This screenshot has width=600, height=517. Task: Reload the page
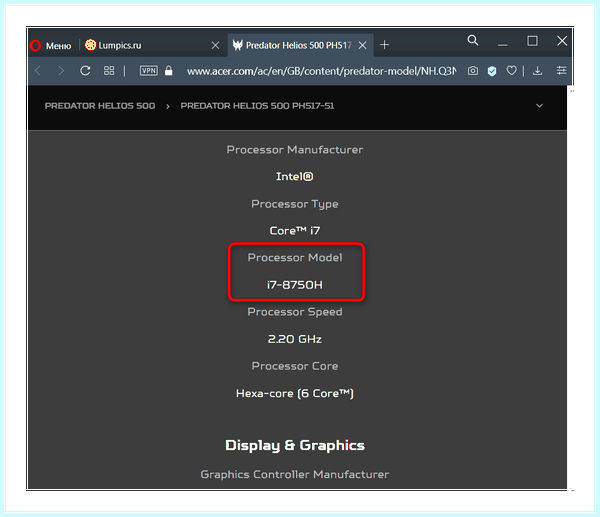85,71
